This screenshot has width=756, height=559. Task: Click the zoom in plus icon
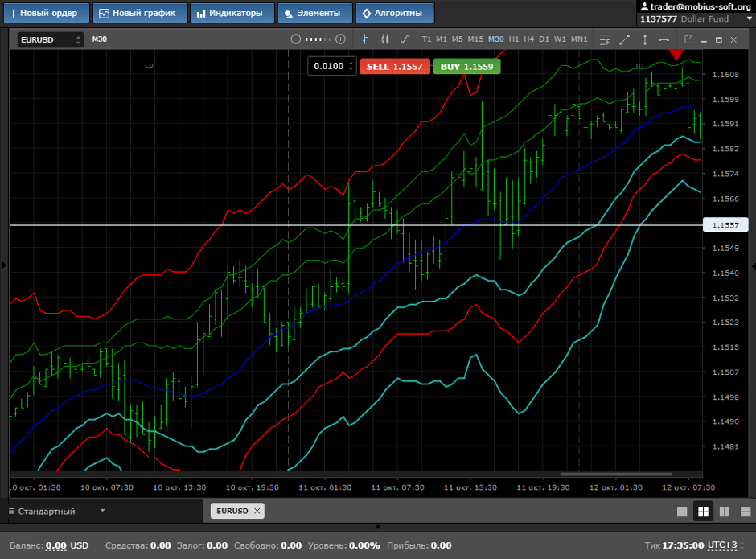340,39
